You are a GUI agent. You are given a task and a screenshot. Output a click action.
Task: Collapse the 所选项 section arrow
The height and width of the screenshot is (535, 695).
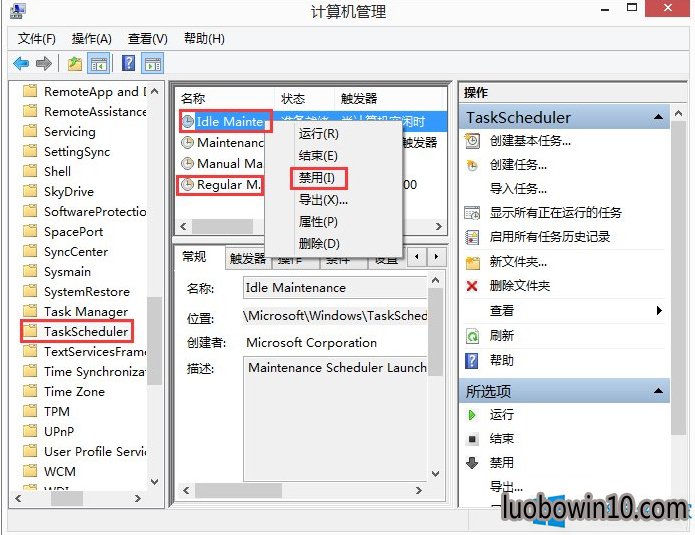659,391
